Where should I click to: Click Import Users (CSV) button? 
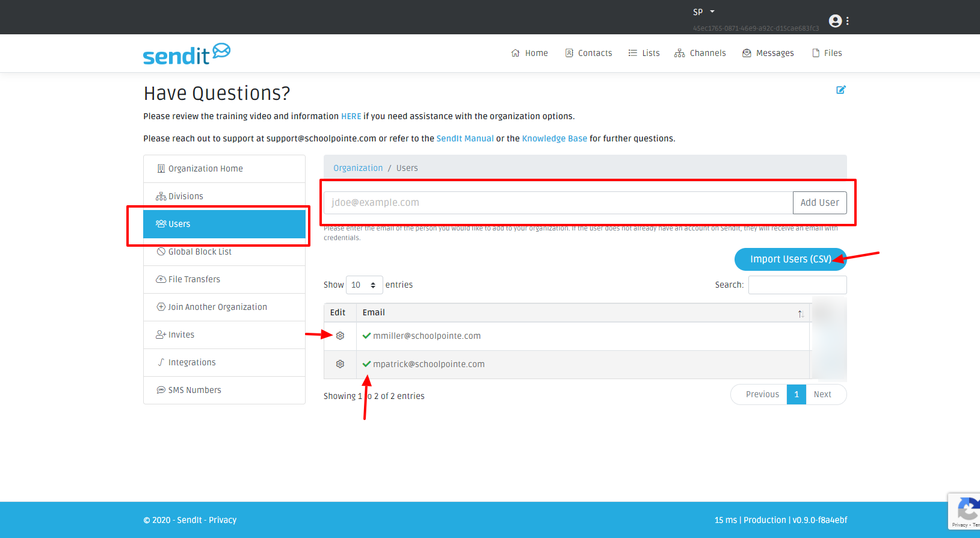pyautogui.click(x=790, y=259)
